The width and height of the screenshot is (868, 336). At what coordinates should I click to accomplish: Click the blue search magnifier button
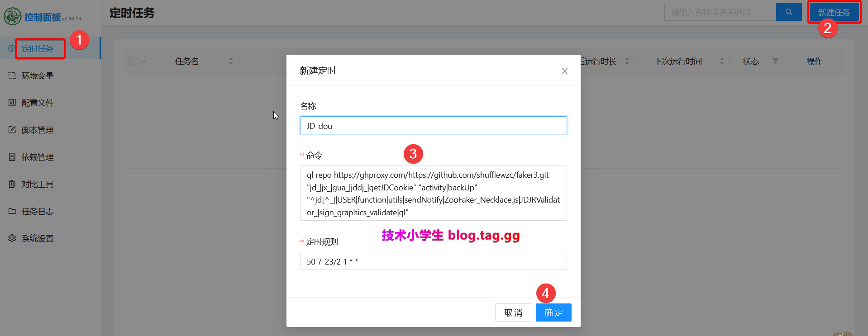click(789, 12)
